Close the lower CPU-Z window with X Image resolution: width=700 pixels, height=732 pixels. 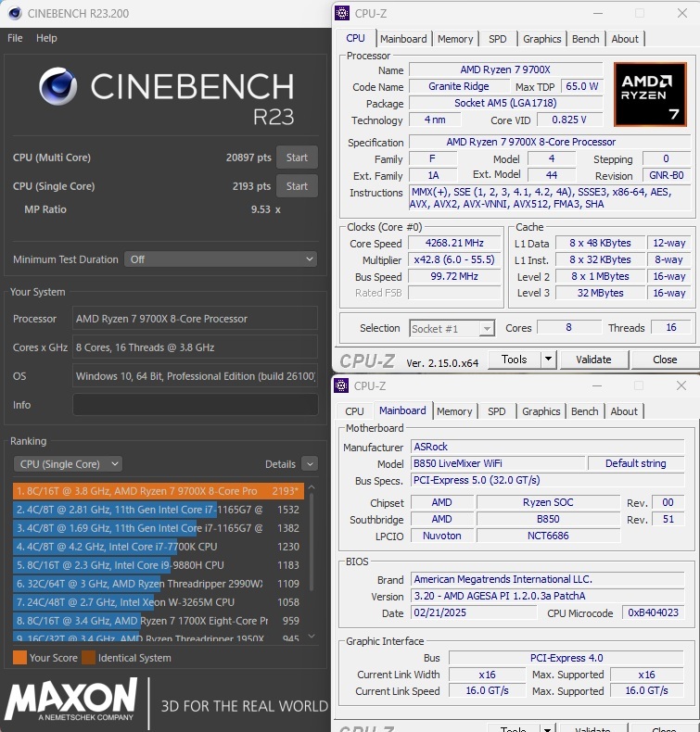click(681, 385)
